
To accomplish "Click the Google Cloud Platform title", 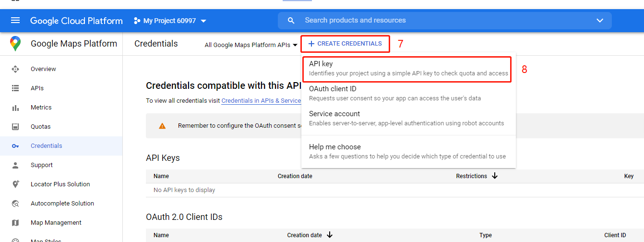I will [x=76, y=21].
